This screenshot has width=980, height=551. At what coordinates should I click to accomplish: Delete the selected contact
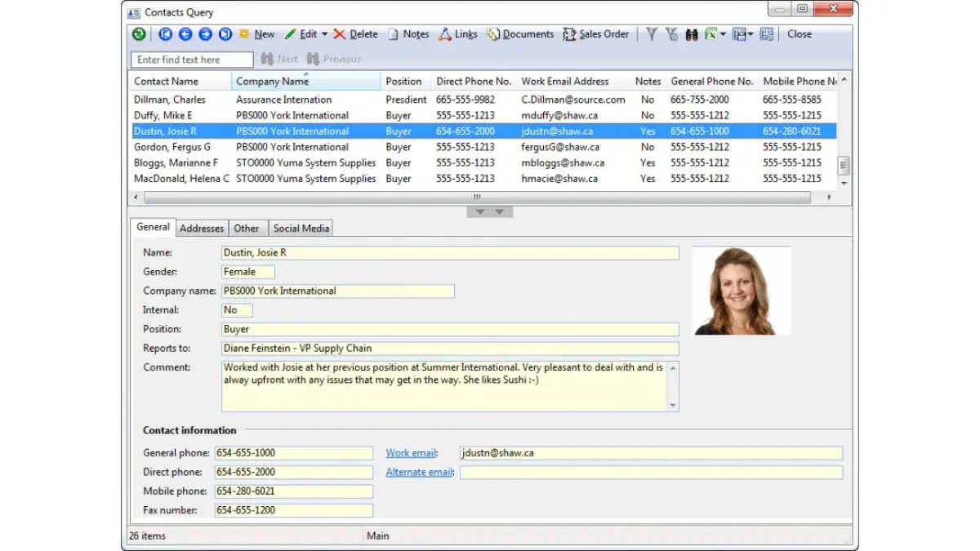[356, 34]
